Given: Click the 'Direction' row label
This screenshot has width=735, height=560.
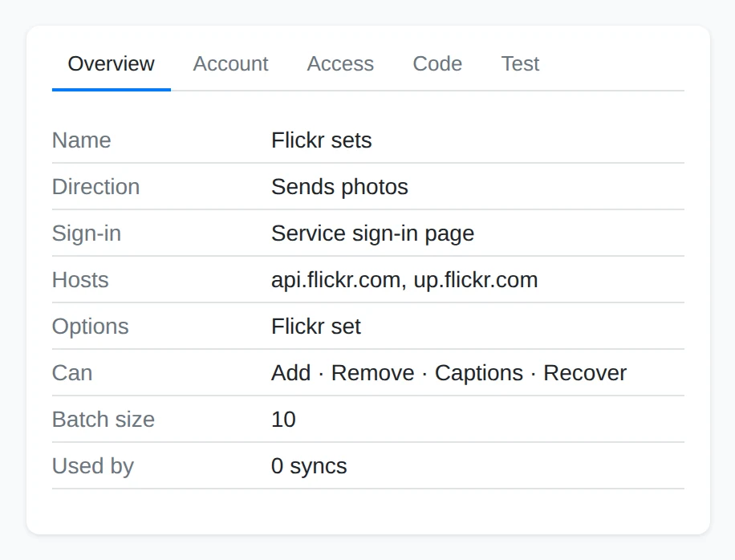Looking at the screenshot, I should 95,186.
